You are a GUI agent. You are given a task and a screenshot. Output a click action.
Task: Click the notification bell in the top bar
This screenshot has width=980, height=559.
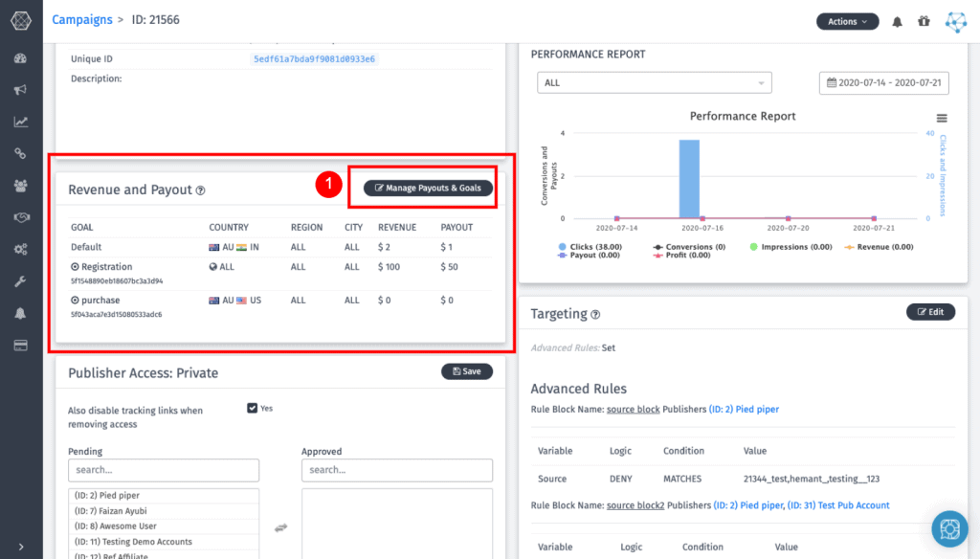pos(897,21)
